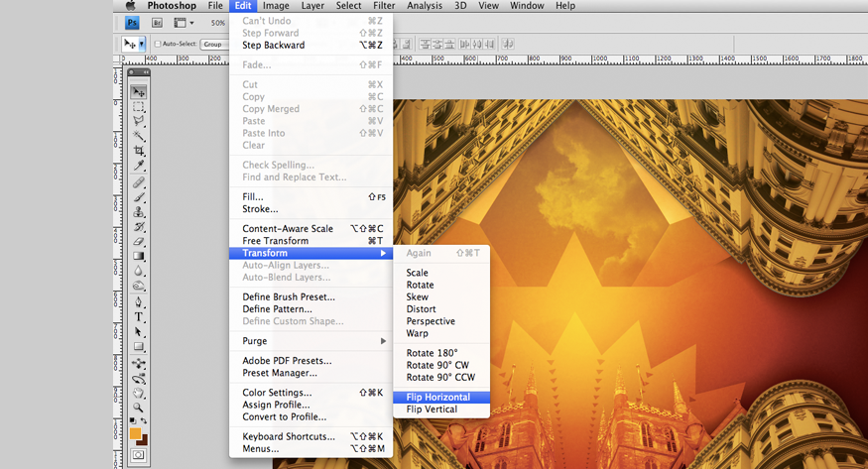Select the History Brush tool
Screen dimensions: 868x469
[x=139, y=227]
